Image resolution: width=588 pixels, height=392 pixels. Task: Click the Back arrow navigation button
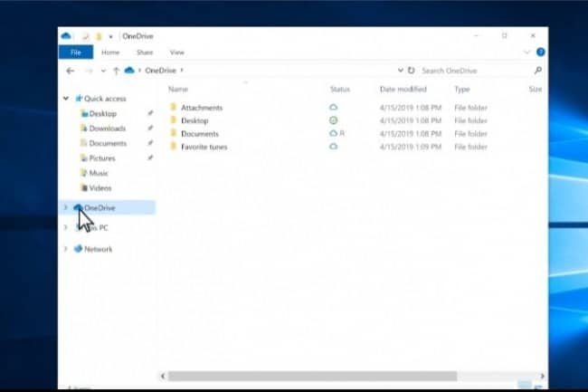click(70, 70)
